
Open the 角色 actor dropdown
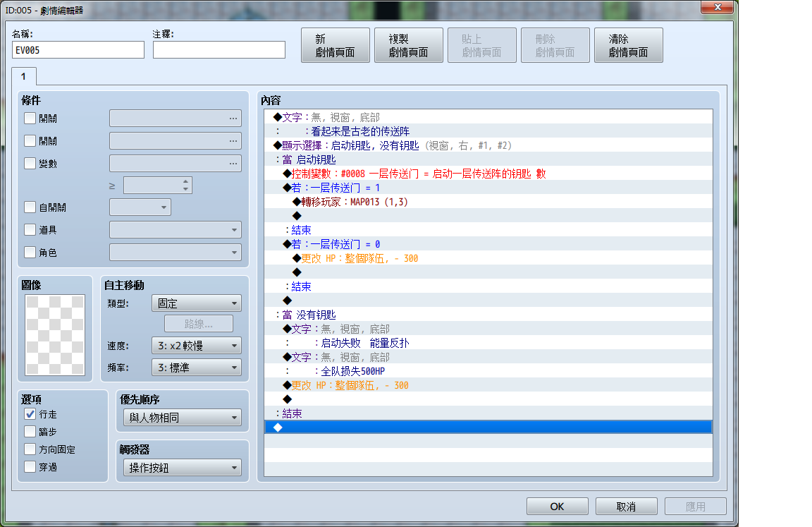pyautogui.click(x=176, y=253)
